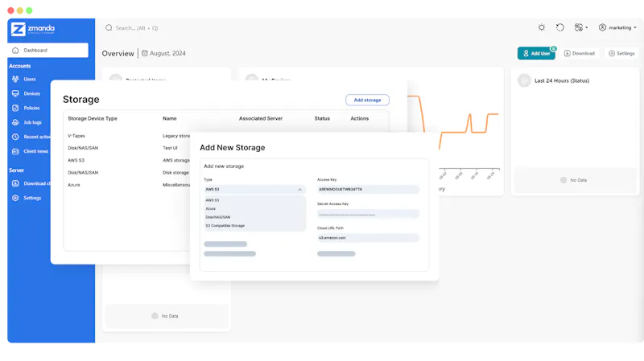Viewport: 644px width, 361px height.
Task: Click the Job logs cloud icon
Action: (15, 122)
